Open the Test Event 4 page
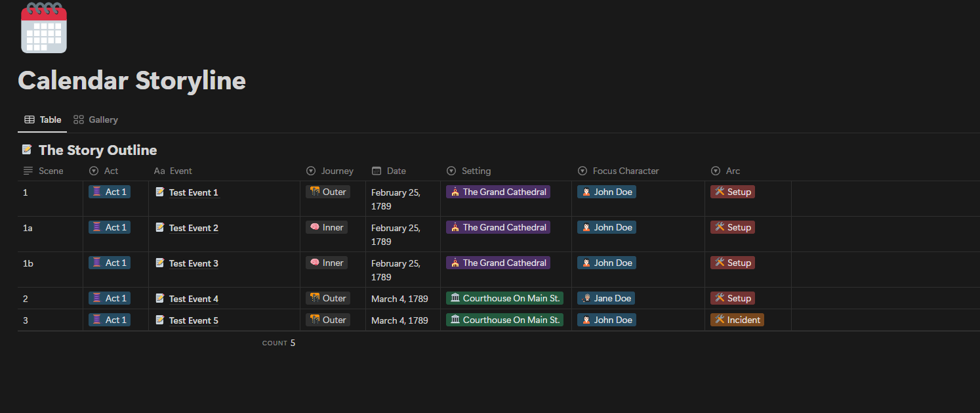This screenshot has height=413, width=980. 194,299
